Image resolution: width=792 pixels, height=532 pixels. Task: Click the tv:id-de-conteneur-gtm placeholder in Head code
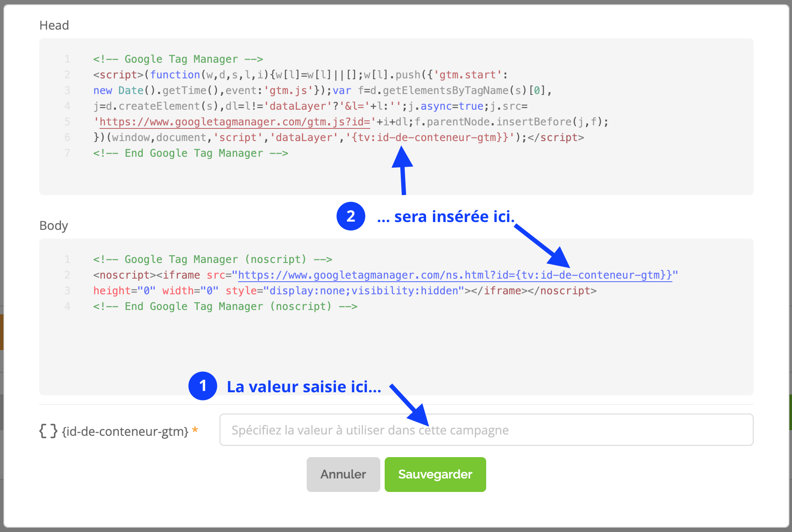point(430,138)
